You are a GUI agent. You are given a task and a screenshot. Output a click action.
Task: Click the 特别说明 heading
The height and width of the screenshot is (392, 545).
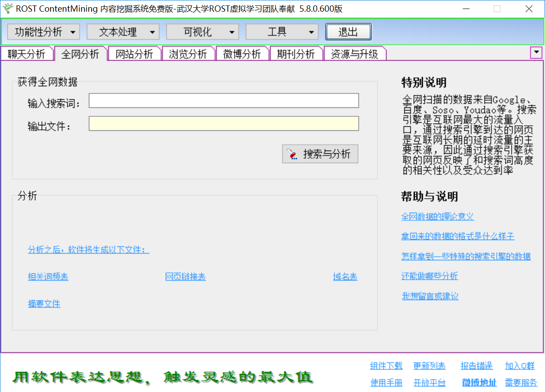[x=424, y=83]
